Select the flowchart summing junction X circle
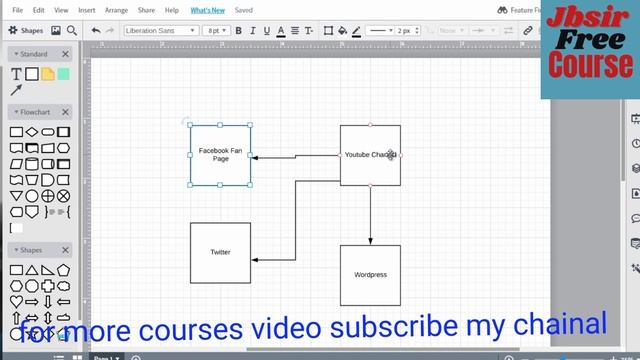 pyautogui.click(x=63, y=196)
